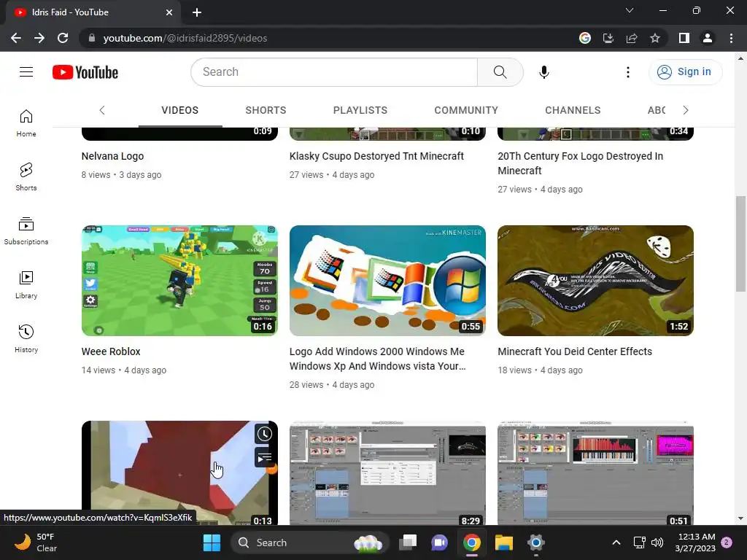Show next channel tabs arrow

tap(686, 111)
